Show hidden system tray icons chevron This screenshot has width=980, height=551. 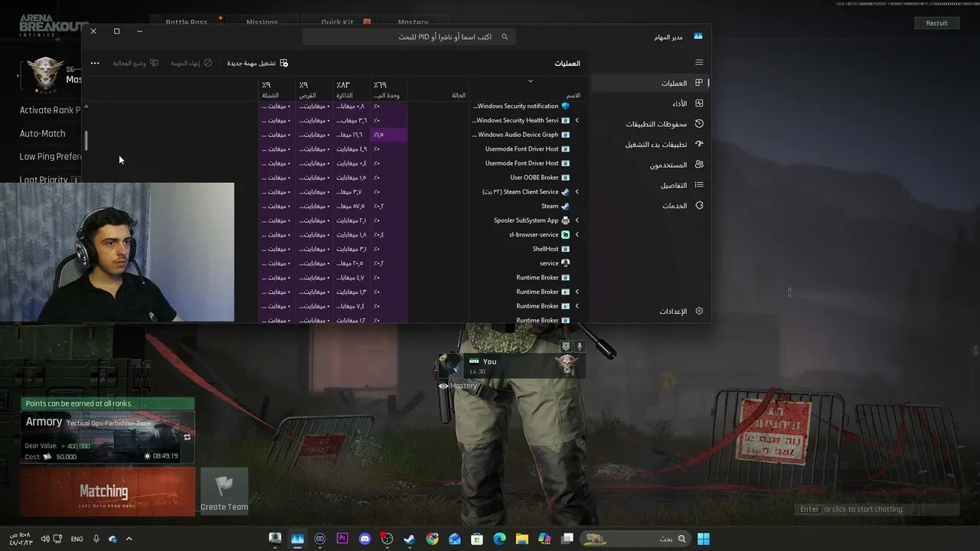[129, 539]
